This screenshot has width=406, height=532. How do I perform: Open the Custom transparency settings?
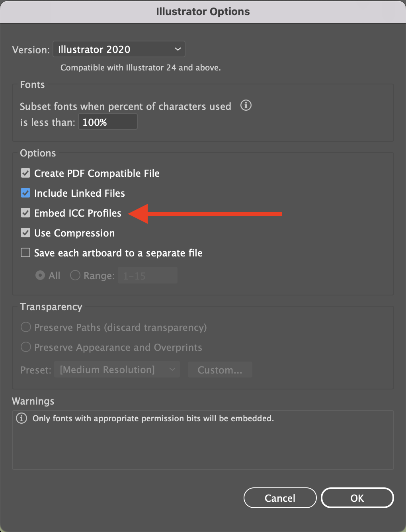[220, 370]
